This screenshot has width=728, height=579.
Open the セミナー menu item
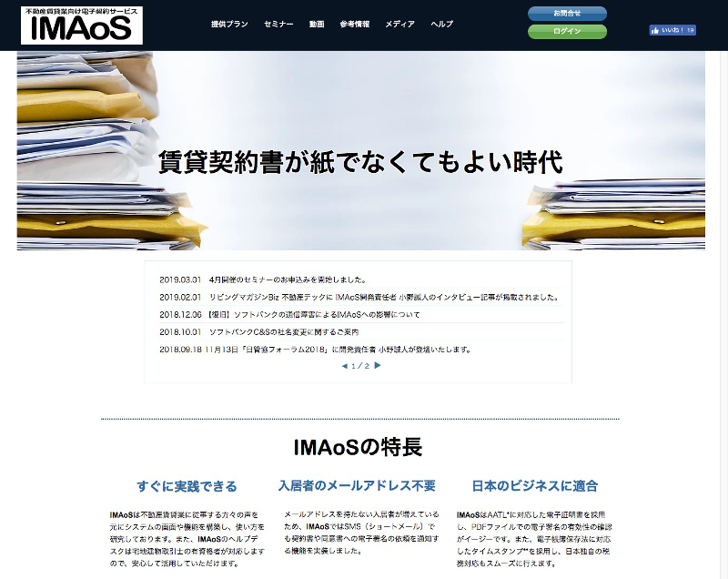click(278, 25)
